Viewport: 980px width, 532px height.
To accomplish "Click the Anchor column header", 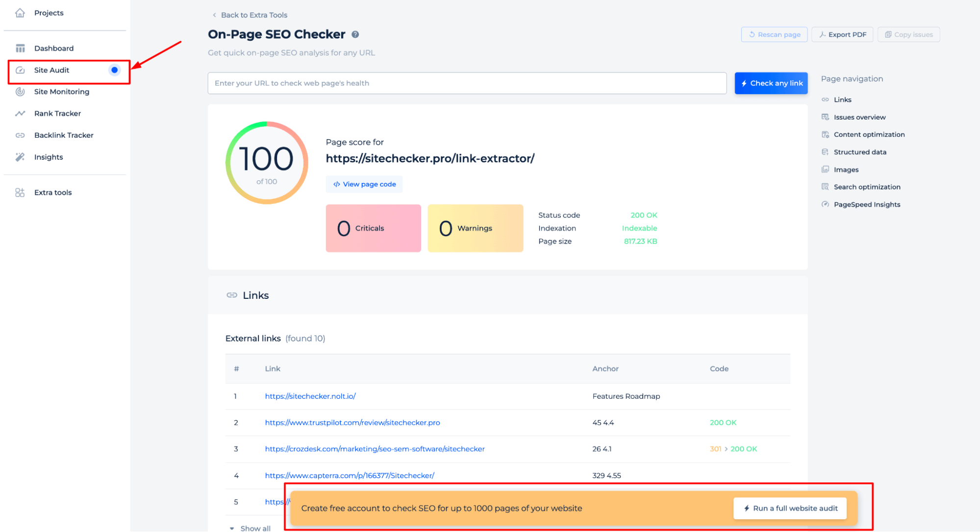I will (605, 369).
